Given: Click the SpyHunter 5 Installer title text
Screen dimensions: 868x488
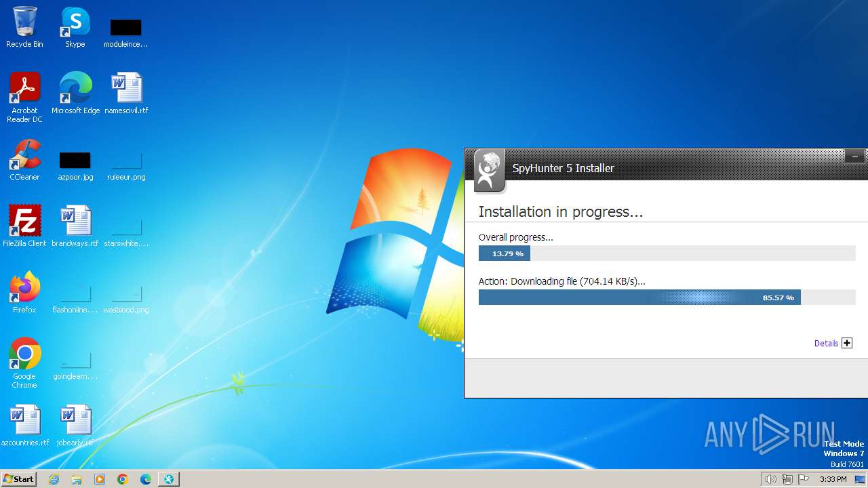Looking at the screenshot, I should (x=563, y=168).
